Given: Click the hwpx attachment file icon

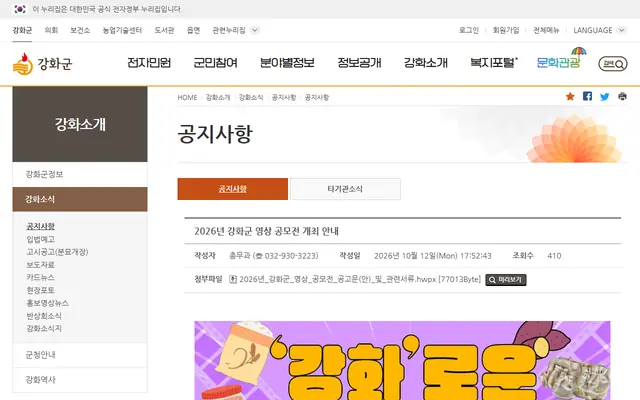Looking at the screenshot, I should pyautogui.click(x=233, y=279).
